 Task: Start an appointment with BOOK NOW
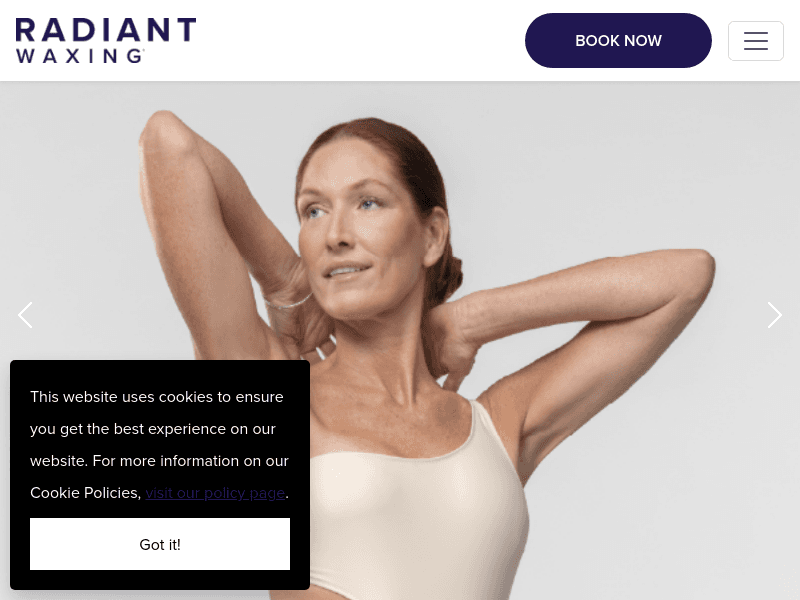[x=618, y=40]
